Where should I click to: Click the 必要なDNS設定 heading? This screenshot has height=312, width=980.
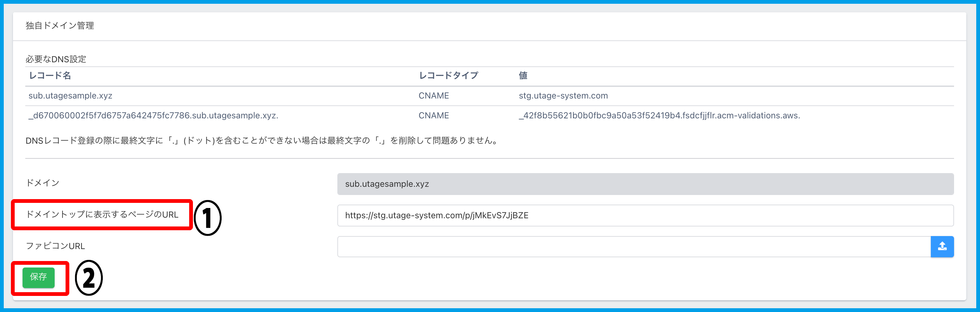tap(56, 59)
